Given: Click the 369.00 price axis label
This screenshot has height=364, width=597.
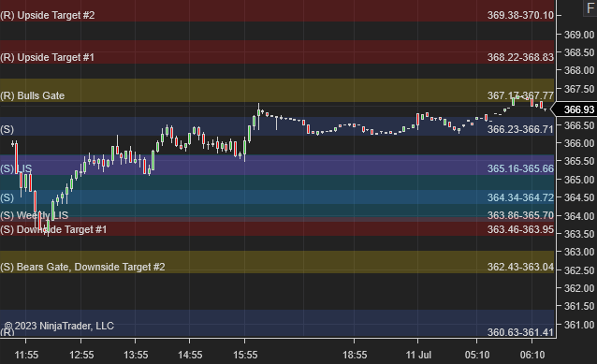Looking at the screenshot, I should [x=578, y=35].
